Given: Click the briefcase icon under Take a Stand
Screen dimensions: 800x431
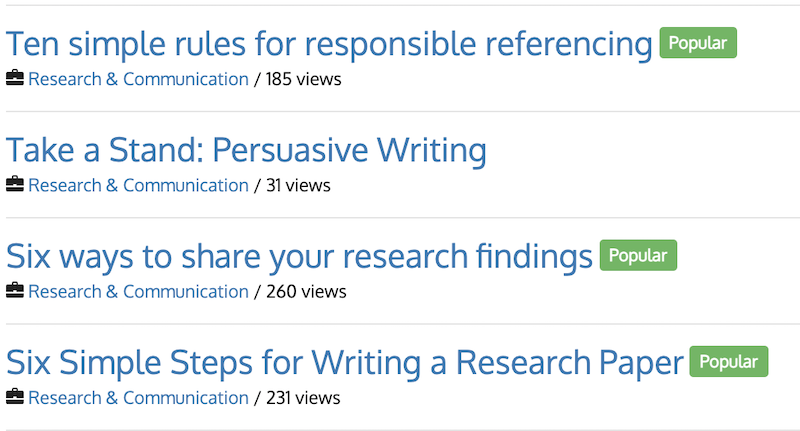Looking at the screenshot, I should 15,185.
